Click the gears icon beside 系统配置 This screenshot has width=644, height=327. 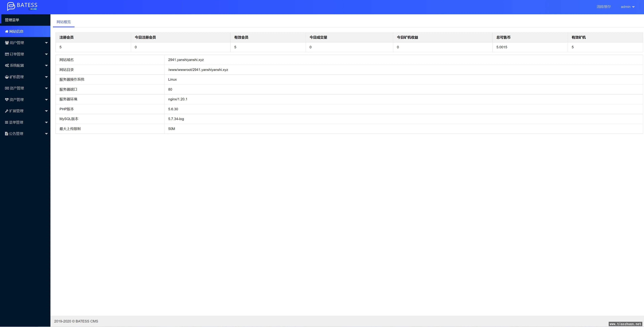point(7,66)
